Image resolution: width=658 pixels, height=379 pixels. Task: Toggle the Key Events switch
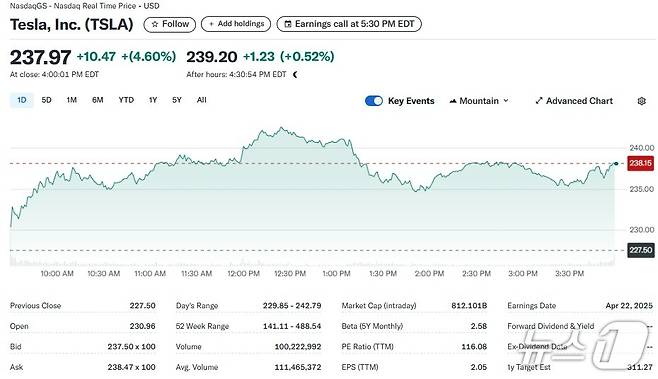pos(374,101)
